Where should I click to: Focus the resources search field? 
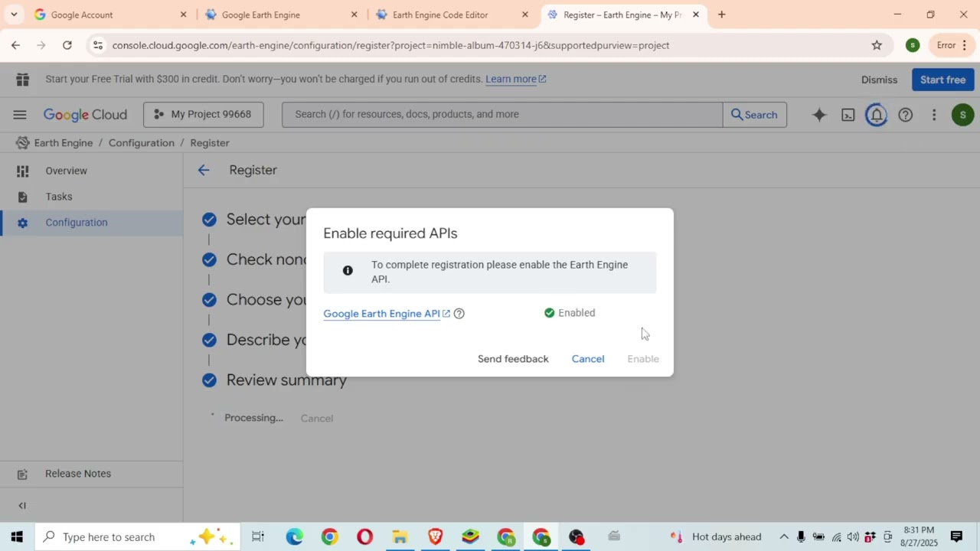click(x=502, y=115)
